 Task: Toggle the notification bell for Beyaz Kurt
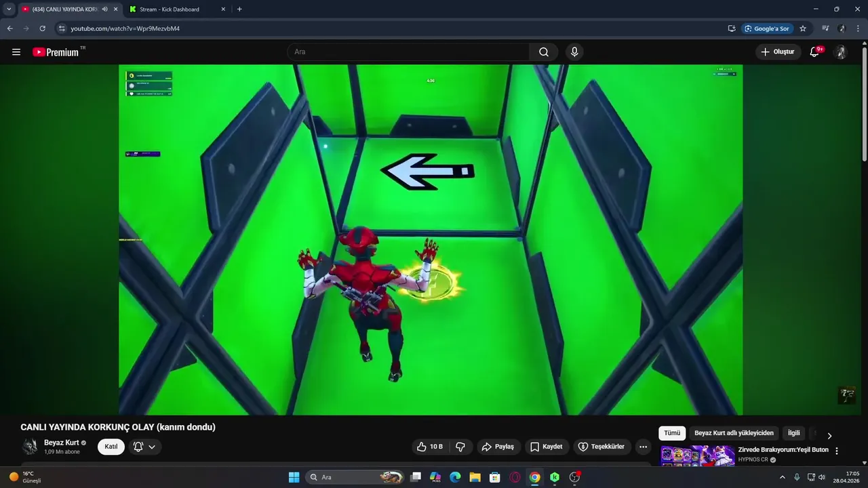[x=138, y=447]
